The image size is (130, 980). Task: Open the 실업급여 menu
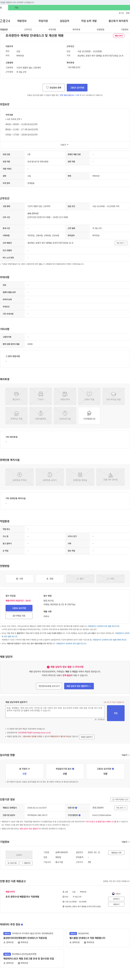[64, 21]
